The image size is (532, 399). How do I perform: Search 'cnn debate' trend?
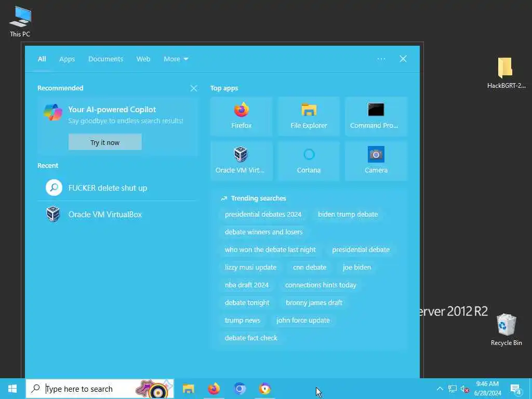(310, 268)
